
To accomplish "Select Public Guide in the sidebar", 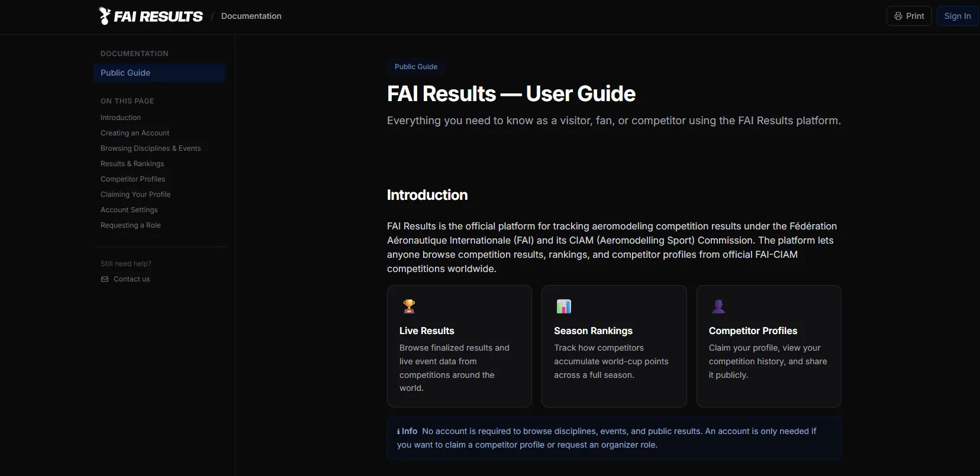I will click(159, 73).
